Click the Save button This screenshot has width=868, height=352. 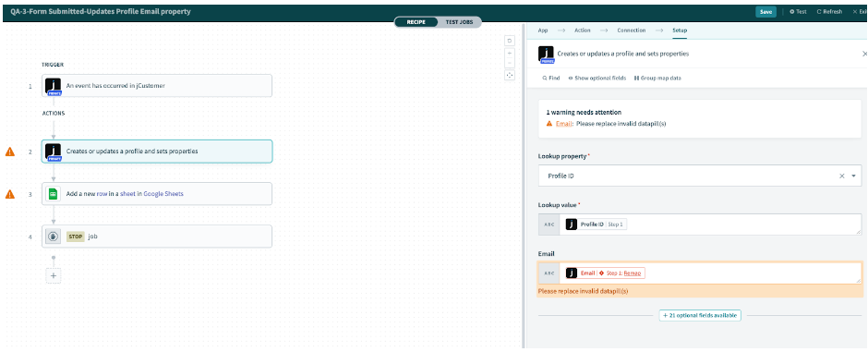pyautogui.click(x=766, y=12)
